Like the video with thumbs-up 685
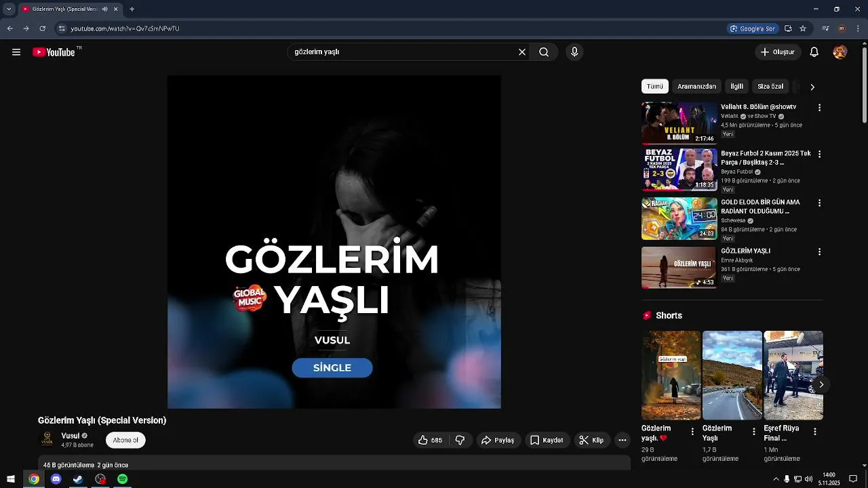868x488 pixels. (430, 441)
